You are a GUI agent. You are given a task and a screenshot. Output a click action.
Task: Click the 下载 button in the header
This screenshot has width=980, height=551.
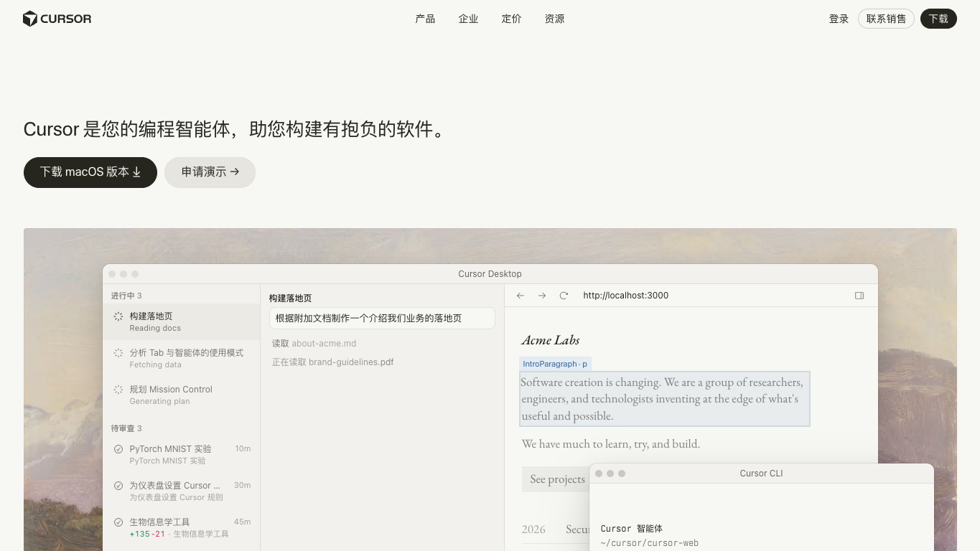(938, 19)
